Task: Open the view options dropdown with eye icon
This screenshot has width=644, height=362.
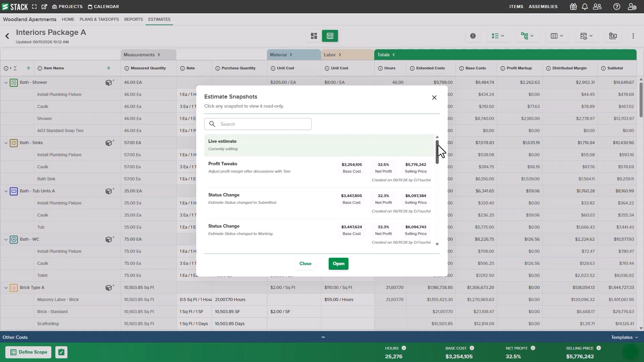Action: click(586, 36)
